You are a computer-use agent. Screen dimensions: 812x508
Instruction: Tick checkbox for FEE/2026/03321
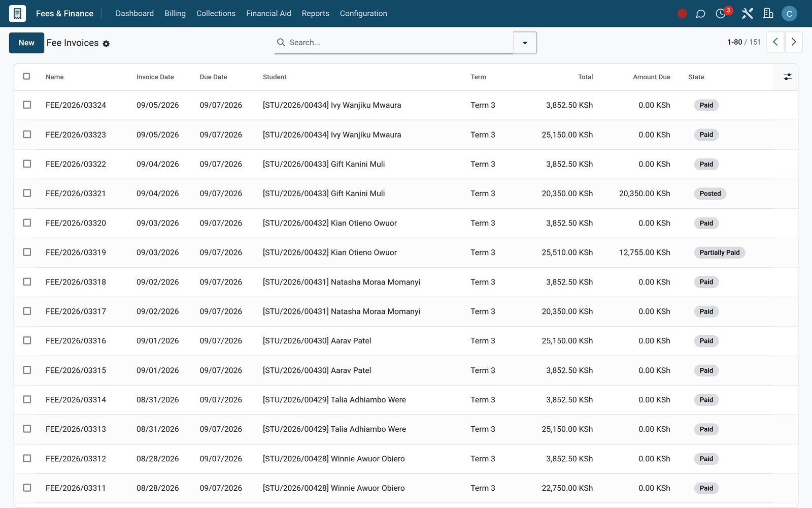coord(27,193)
